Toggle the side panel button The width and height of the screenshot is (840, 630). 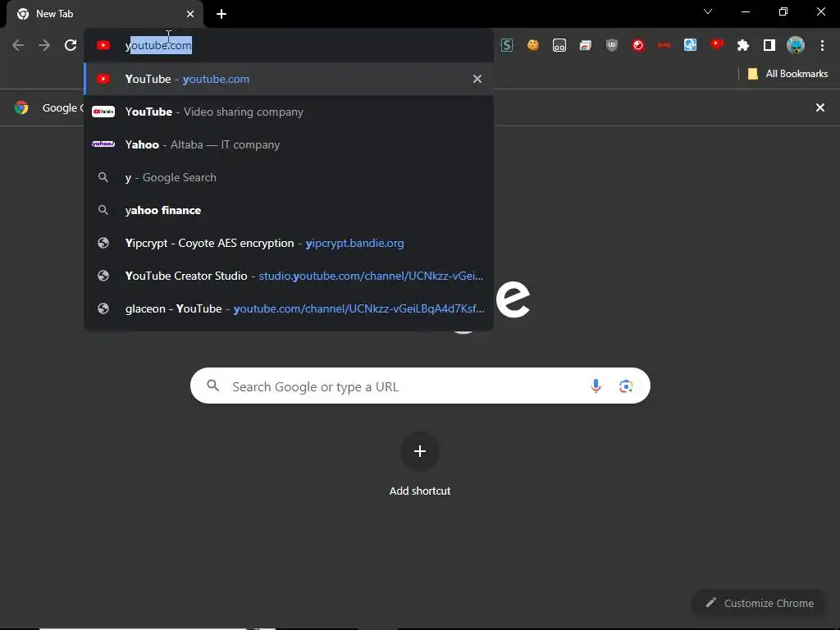pyautogui.click(x=769, y=46)
